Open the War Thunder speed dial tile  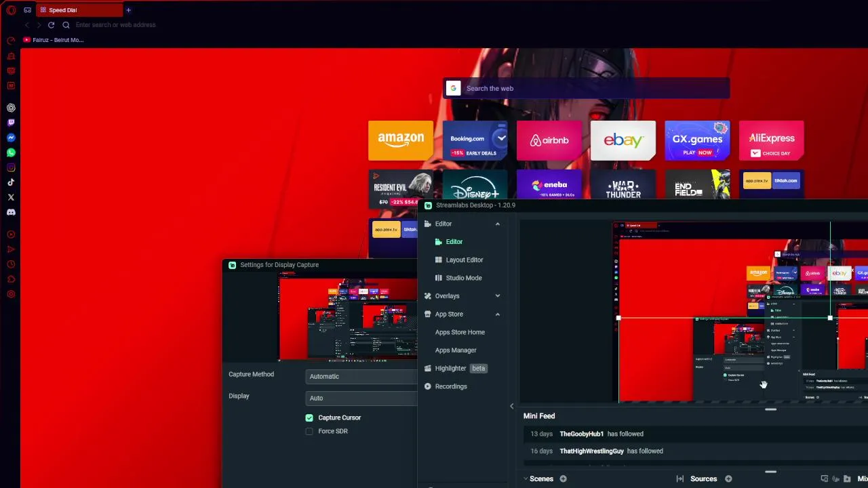pyautogui.click(x=623, y=184)
